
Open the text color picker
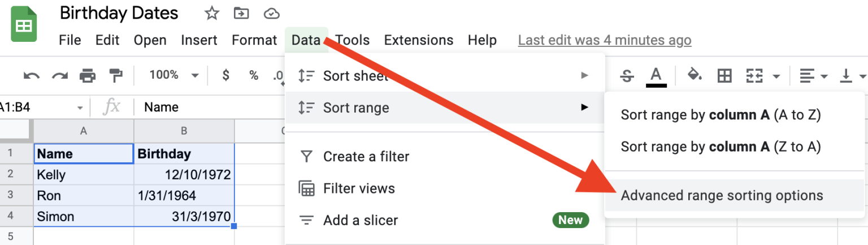click(x=656, y=76)
